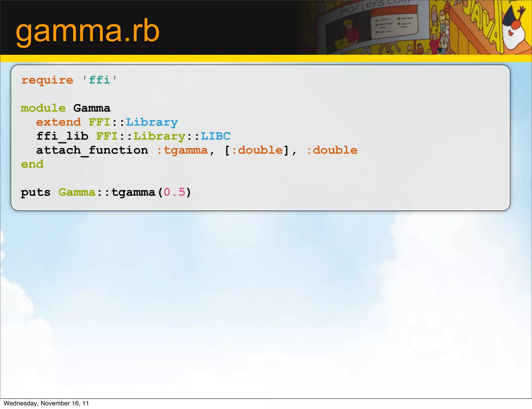Click the numeric literal "0.5"
Image resolution: width=532 pixels, height=409 pixels.
click(x=175, y=192)
